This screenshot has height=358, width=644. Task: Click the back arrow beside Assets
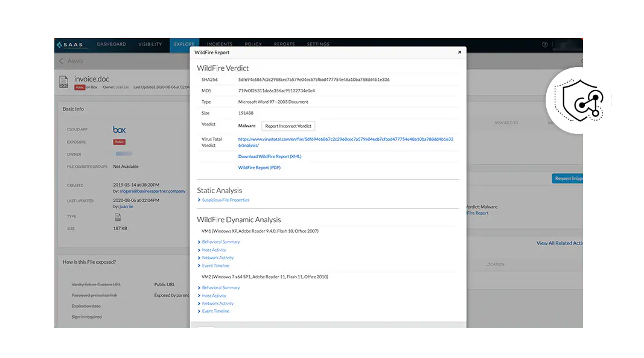[x=61, y=61]
